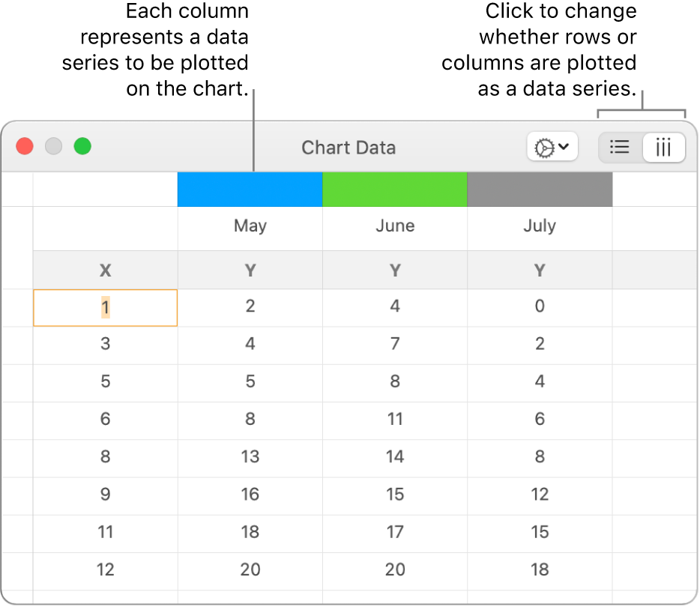Plot columns as data series
This screenshot has width=700, height=607.
click(x=663, y=148)
